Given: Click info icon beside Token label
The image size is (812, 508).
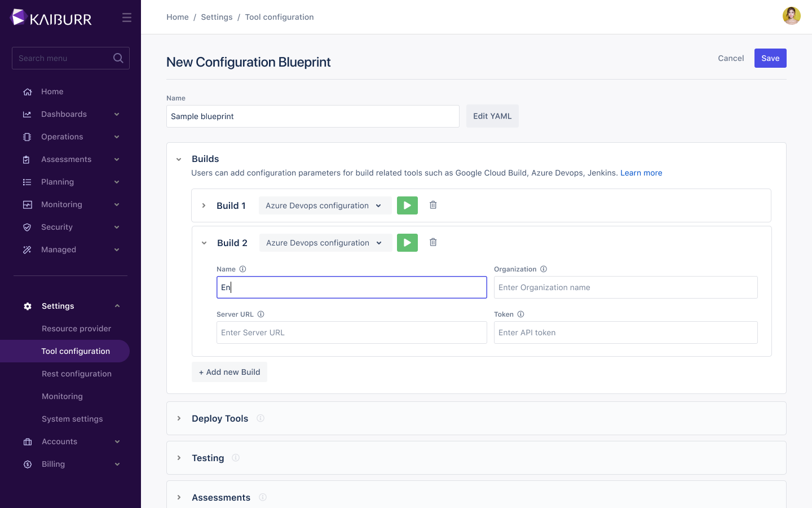Looking at the screenshot, I should (x=520, y=314).
